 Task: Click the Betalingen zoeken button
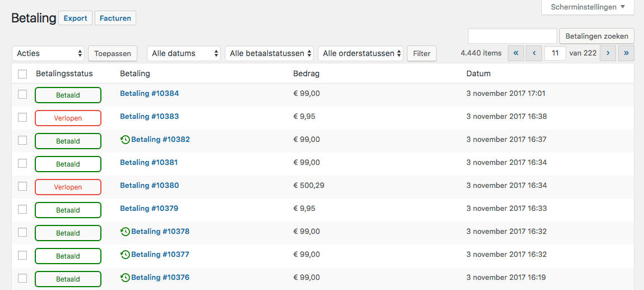tap(596, 36)
